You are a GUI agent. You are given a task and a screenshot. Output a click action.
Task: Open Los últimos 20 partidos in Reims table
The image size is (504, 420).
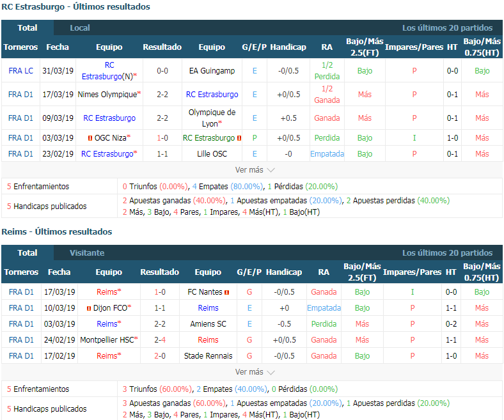click(x=447, y=253)
